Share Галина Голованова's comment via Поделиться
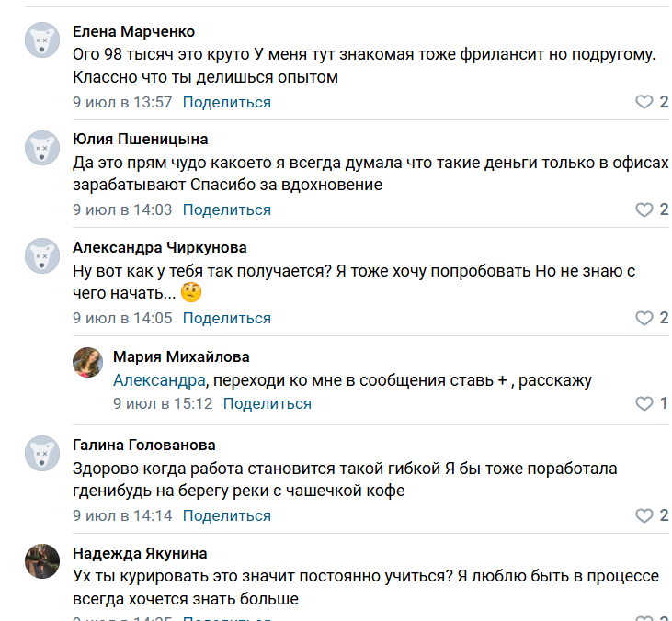Image resolution: width=672 pixels, height=621 pixels. 226,515
